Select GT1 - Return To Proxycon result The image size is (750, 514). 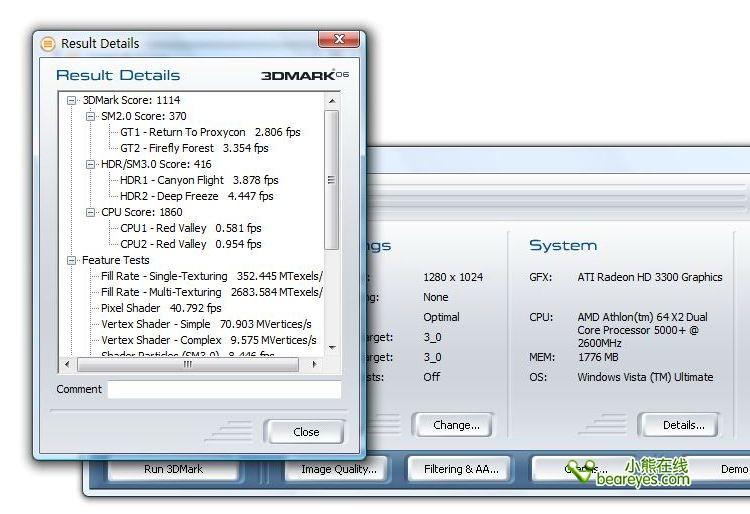[x=210, y=132]
